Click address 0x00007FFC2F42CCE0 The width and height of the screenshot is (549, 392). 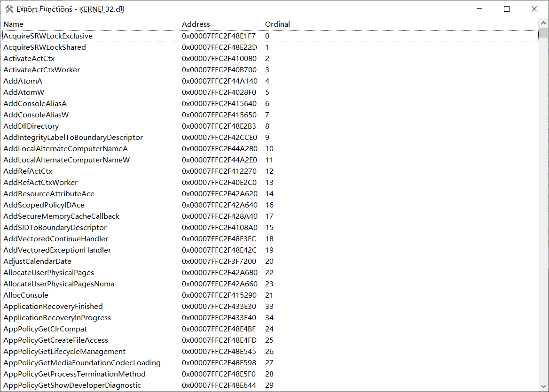click(x=220, y=138)
